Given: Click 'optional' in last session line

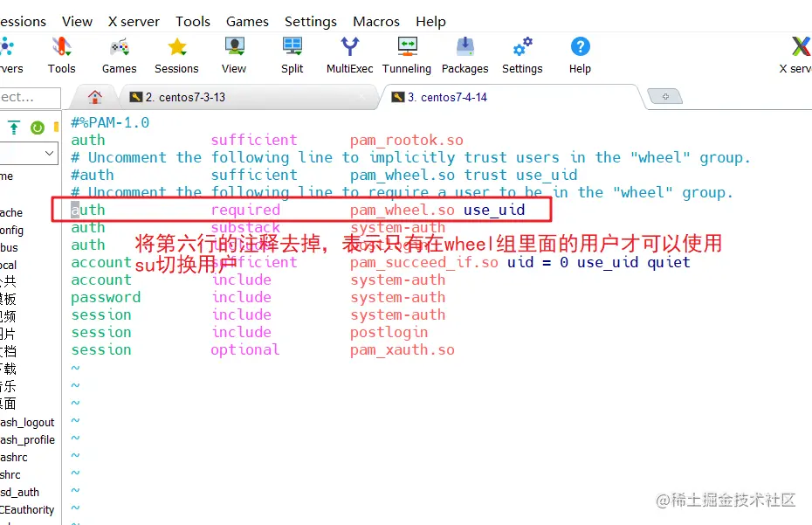Looking at the screenshot, I should click(245, 350).
